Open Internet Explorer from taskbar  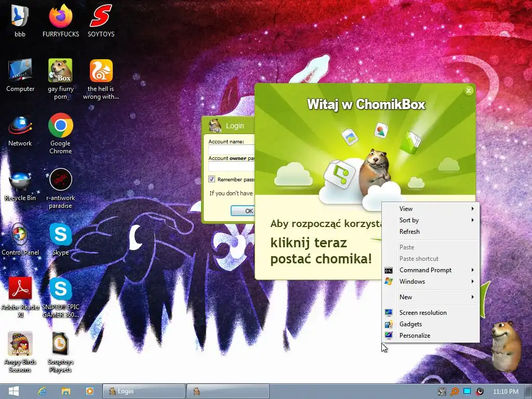[42, 391]
